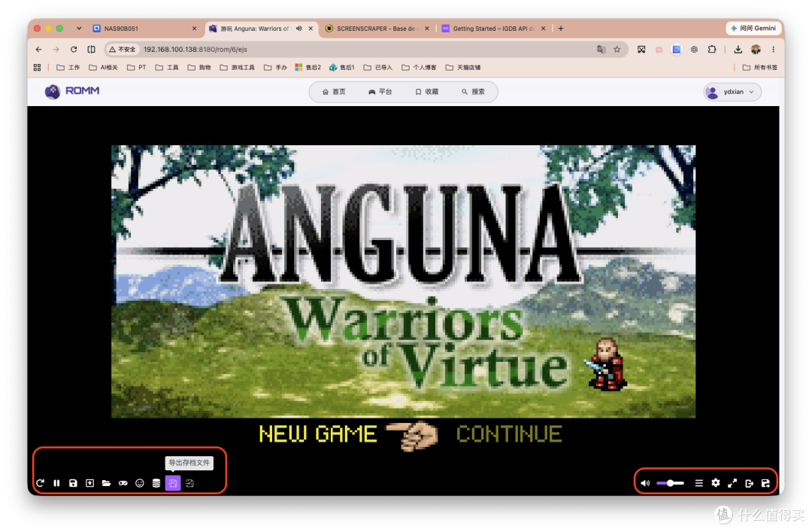Open the 个人博客 bookmarks folder

pyautogui.click(x=420, y=68)
